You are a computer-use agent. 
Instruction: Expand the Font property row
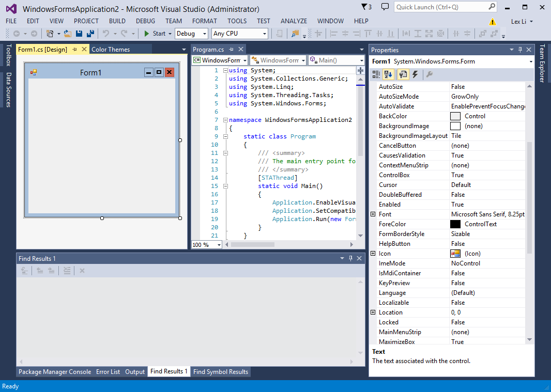pyautogui.click(x=373, y=214)
